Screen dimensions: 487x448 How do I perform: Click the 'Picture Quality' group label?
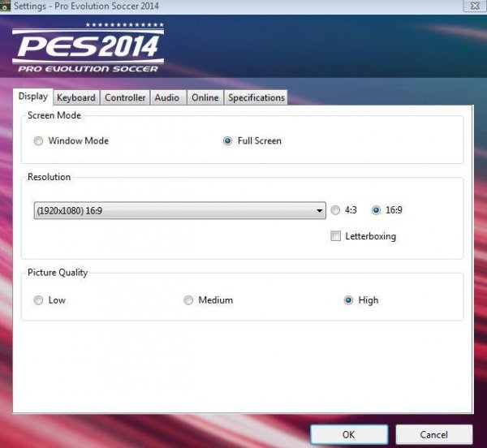pyautogui.click(x=58, y=272)
